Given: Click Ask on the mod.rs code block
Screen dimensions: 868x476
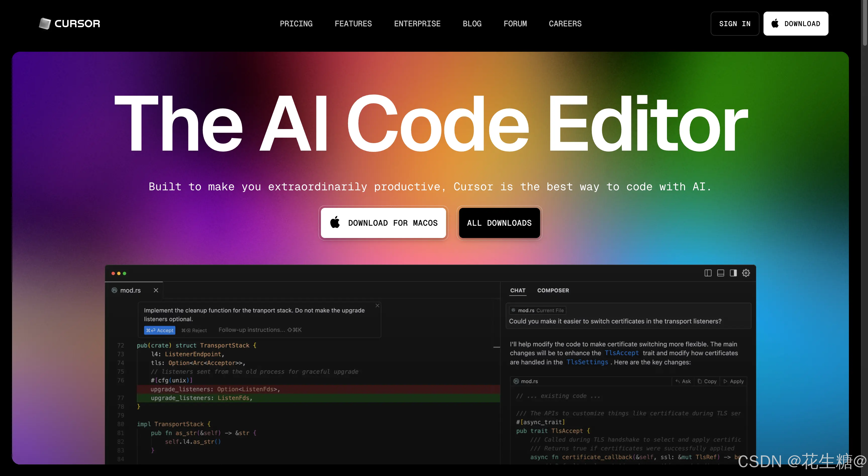Looking at the screenshot, I should coord(683,381).
